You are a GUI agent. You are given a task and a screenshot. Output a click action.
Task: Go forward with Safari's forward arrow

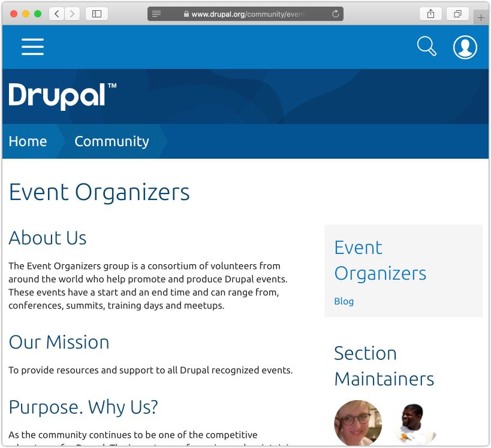pyautogui.click(x=73, y=14)
